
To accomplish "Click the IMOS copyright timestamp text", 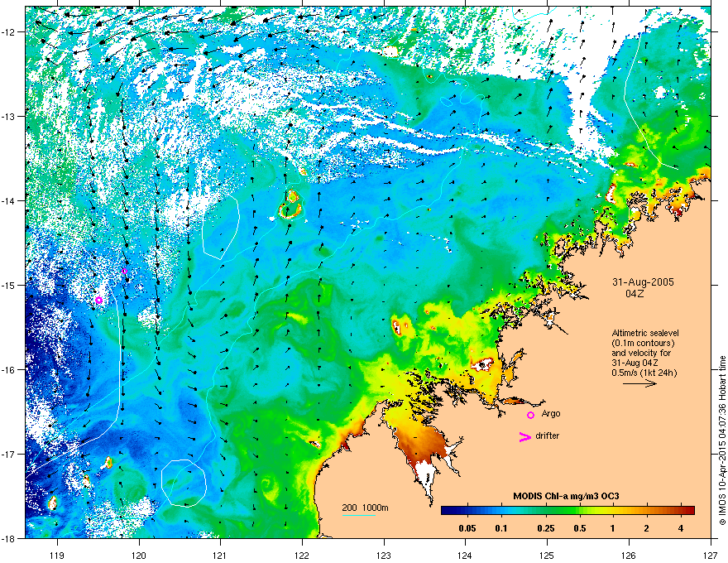I will (722, 440).
